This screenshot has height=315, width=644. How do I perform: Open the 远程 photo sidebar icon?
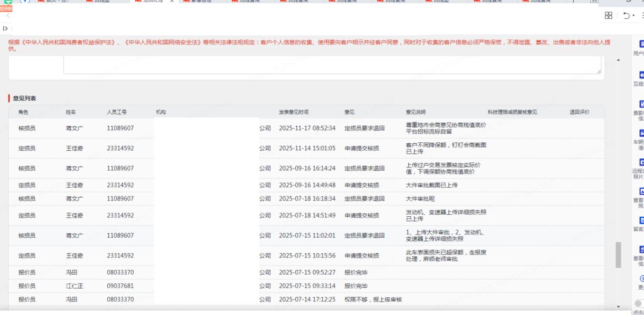(641, 163)
